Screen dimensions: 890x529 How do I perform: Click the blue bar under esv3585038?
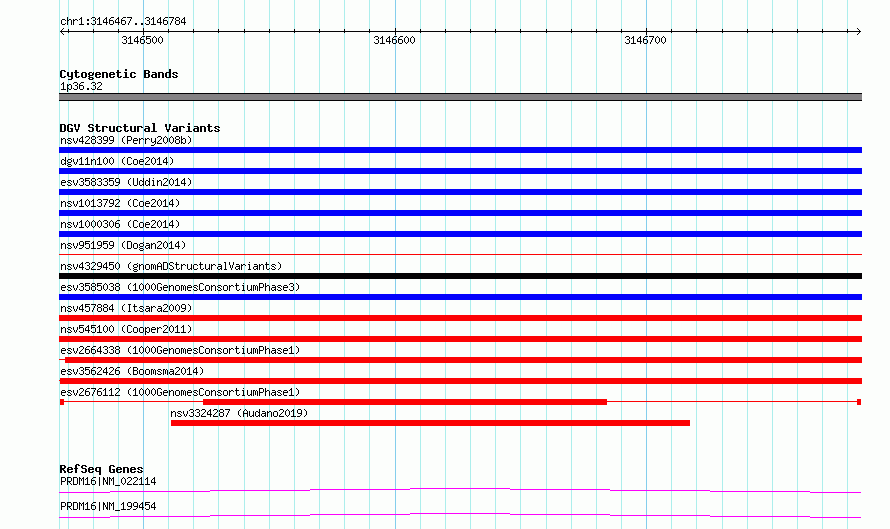(x=460, y=297)
